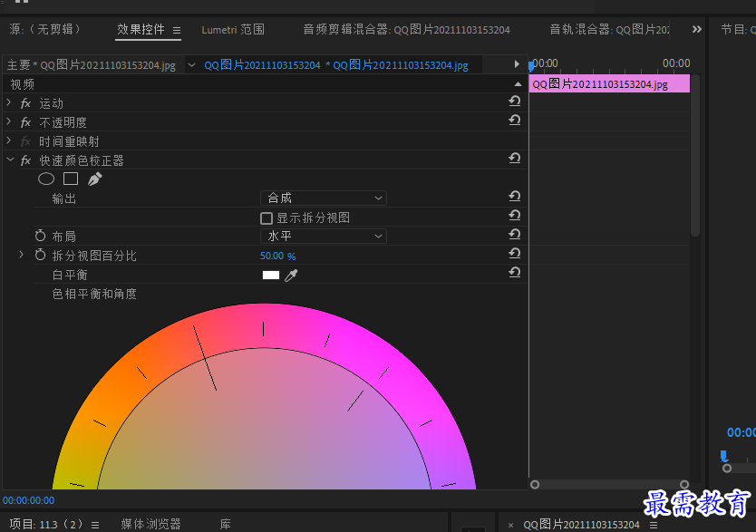Enable 显示拆分视图 checkbox
The image size is (756, 532).
click(x=267, y=218)
